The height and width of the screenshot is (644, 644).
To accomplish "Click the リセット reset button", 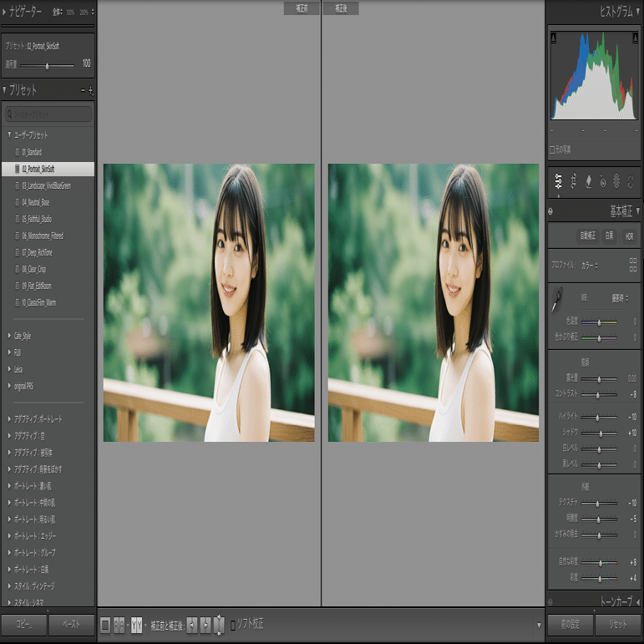I will (x=618, y=624).
